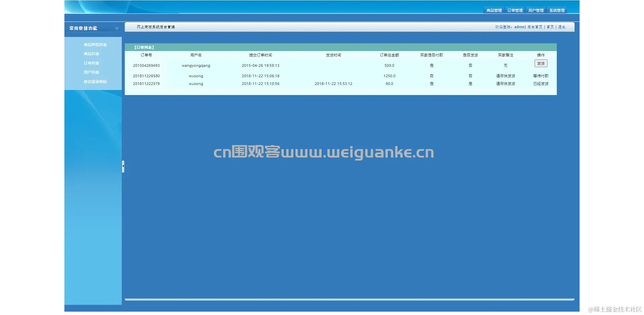This screenshot has width=644, height=315.
Task: Ship order 201504269493 with the 发货 button
Action: click(541, 63)
